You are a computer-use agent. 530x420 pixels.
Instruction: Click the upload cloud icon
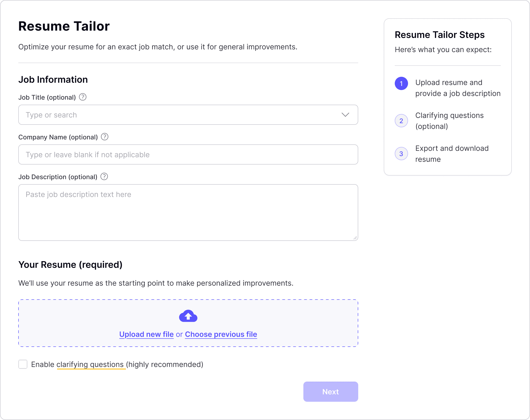[188, 316]
